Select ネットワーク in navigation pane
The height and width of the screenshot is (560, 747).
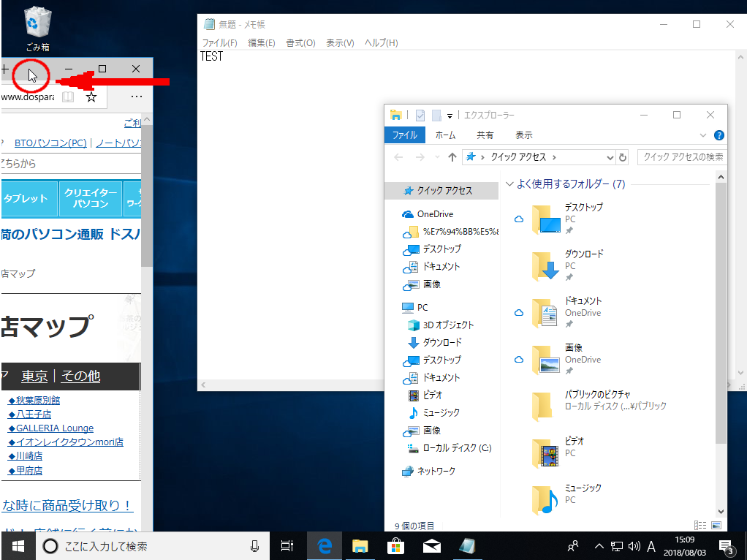point(429,472)
